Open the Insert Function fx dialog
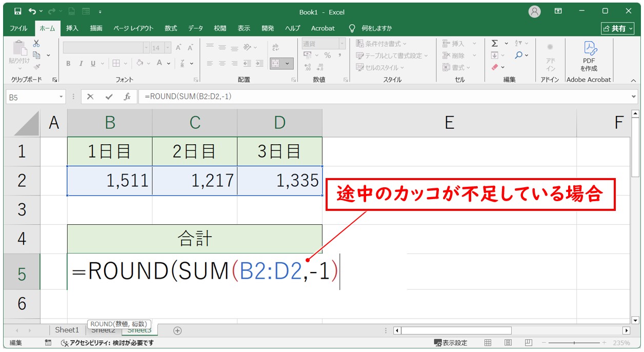 point(127,96)
